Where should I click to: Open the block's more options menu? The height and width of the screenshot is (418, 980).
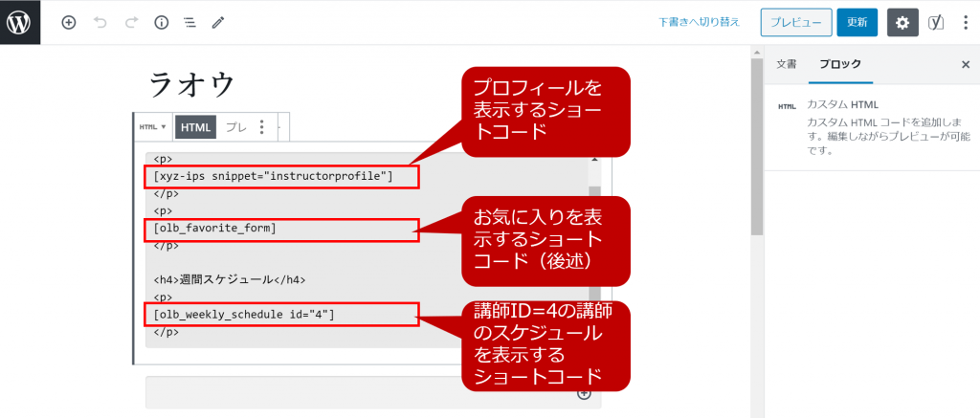click(x=262, y=127)
